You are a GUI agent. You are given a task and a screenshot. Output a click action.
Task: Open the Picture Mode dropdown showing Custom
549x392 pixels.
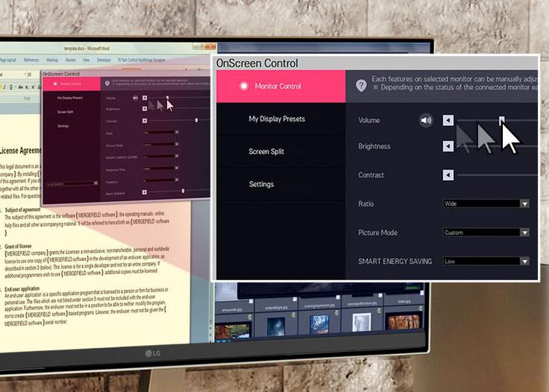pos(486,233)
